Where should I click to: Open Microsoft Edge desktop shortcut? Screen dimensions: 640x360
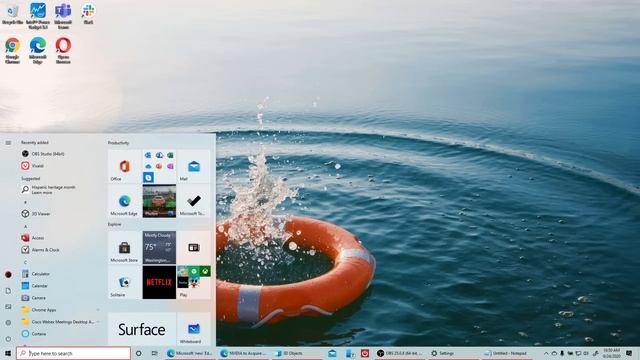point(38,51)
